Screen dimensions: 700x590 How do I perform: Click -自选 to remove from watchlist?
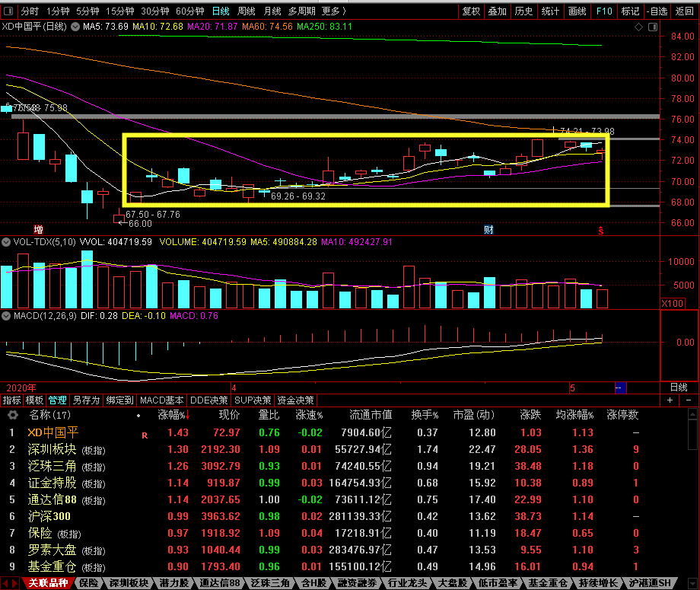657,11
